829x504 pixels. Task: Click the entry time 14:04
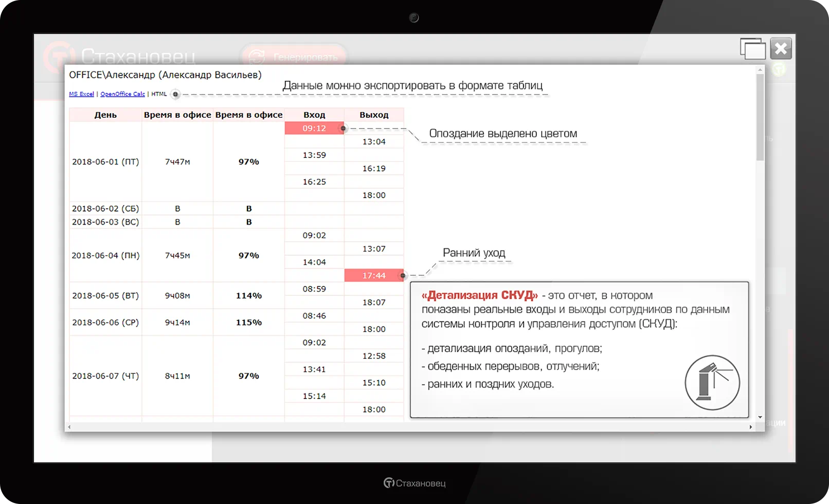[314, 262]
